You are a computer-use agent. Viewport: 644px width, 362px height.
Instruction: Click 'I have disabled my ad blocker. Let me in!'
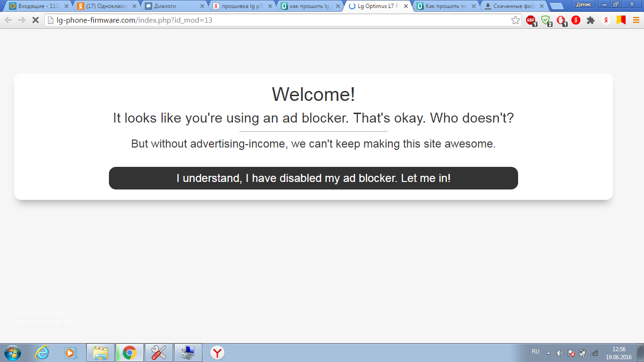[x=314, y=178]
